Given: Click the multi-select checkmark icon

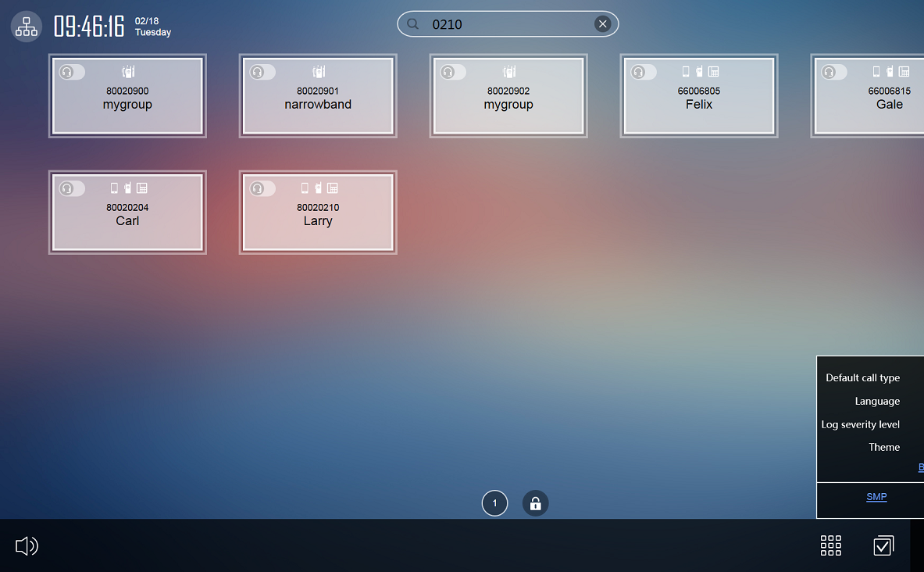Looking at the screenshot, I should (883, 545).
